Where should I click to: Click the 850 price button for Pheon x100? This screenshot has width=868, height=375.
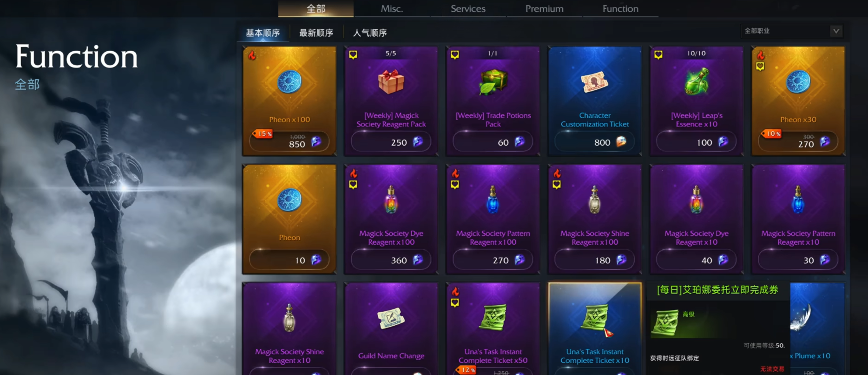click(x=289, y=142)
